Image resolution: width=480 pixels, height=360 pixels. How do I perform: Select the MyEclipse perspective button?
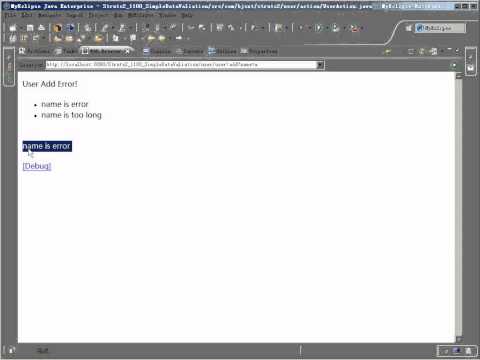point(440,28)
